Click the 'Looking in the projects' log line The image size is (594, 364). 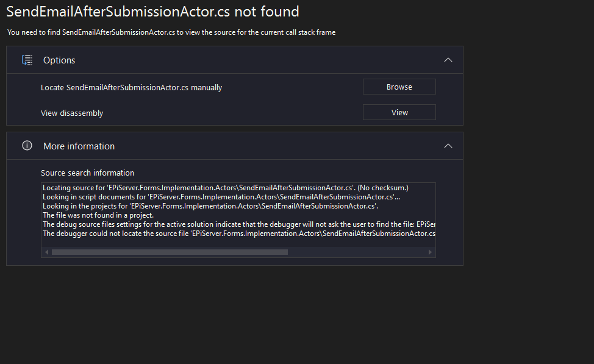[210, 206]
